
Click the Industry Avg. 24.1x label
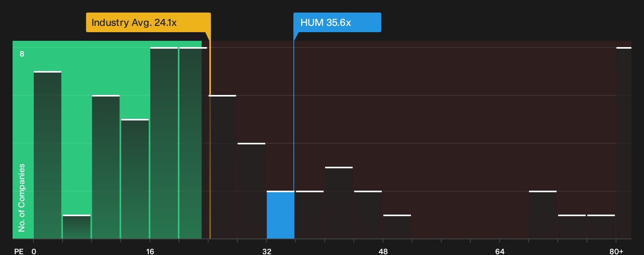pos(148,22)
